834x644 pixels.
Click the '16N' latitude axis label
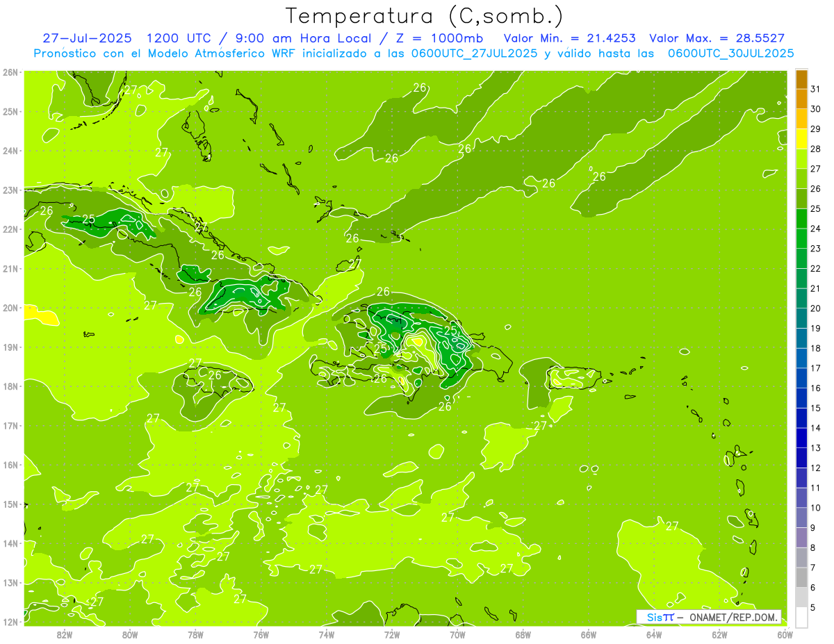point(10,465)
